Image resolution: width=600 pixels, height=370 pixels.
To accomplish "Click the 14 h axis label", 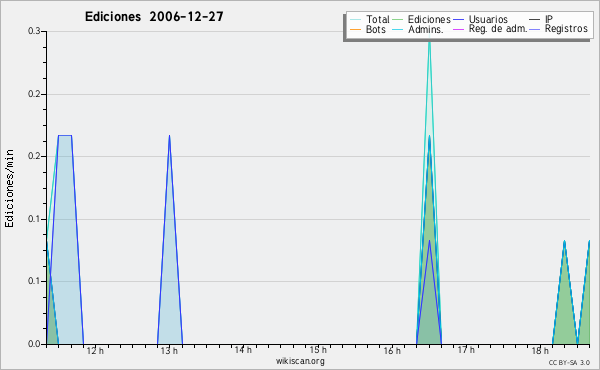I will pyautogui.click(x=243, y=350).
